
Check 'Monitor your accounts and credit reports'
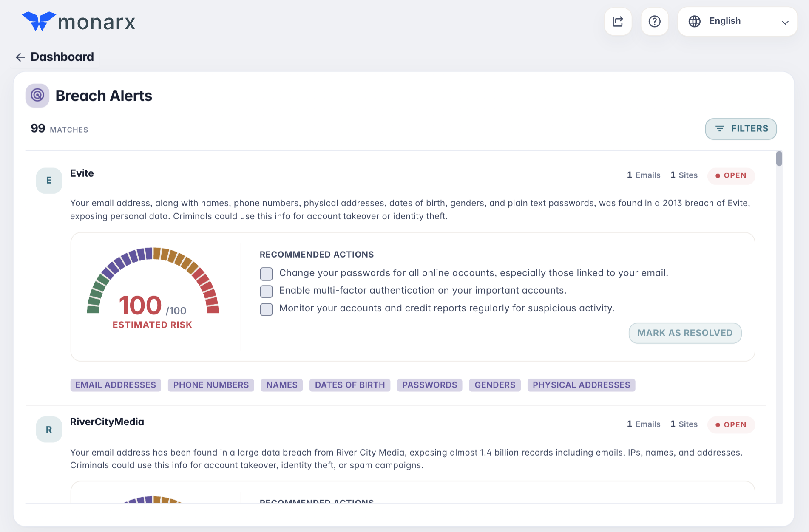pyautogui.click(x=267, y=309)
